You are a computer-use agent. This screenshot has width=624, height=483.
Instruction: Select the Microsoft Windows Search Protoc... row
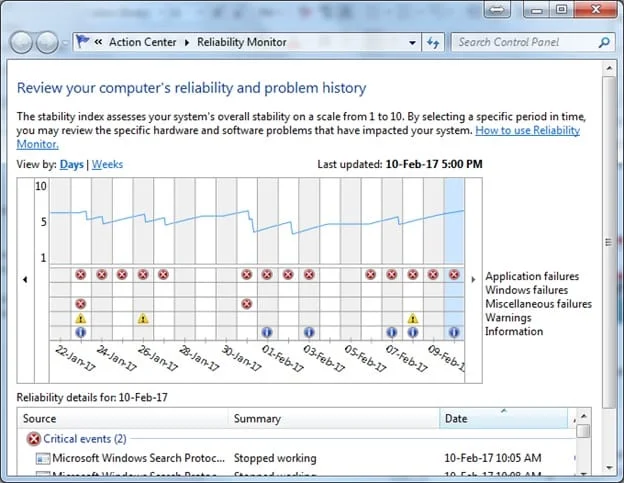coord(296,458)
